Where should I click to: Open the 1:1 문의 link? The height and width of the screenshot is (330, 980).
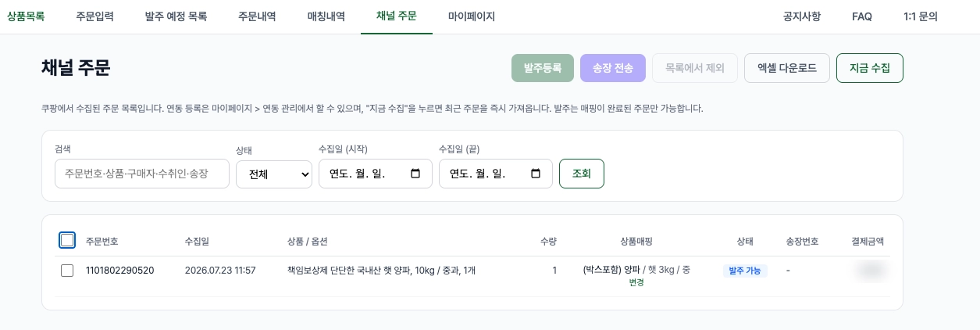pos(921,16)
